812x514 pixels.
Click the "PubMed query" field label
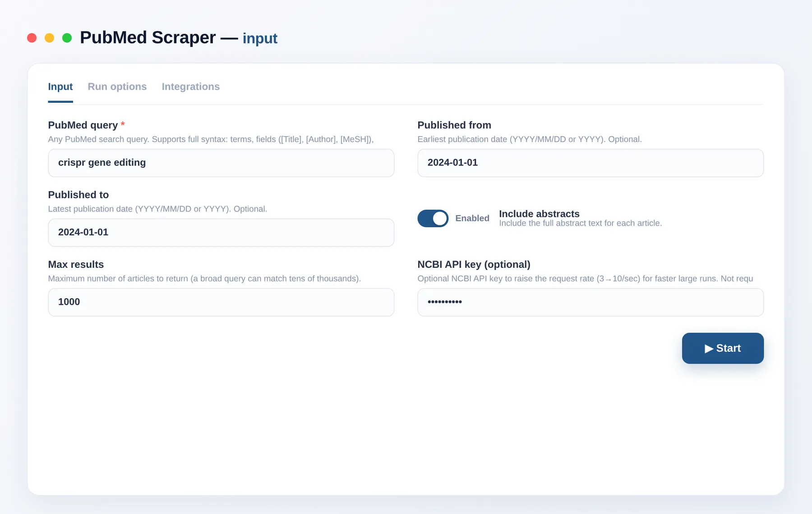click(83, 125)
